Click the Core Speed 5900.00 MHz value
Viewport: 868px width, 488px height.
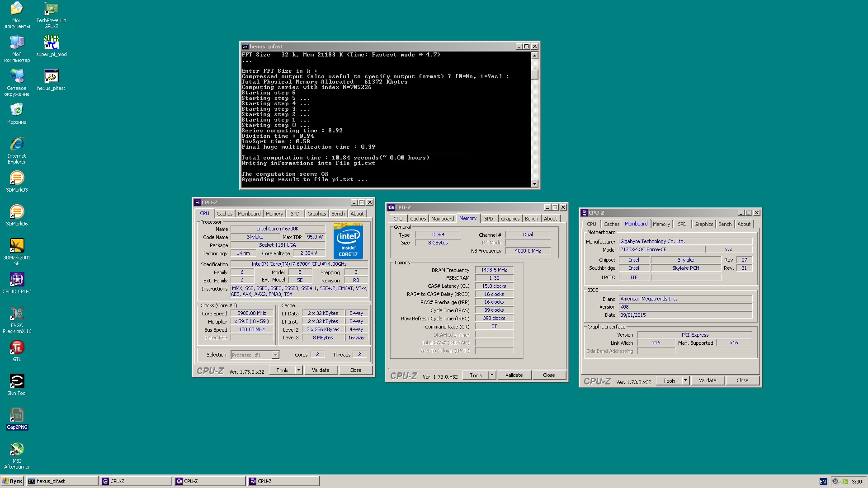252,313
